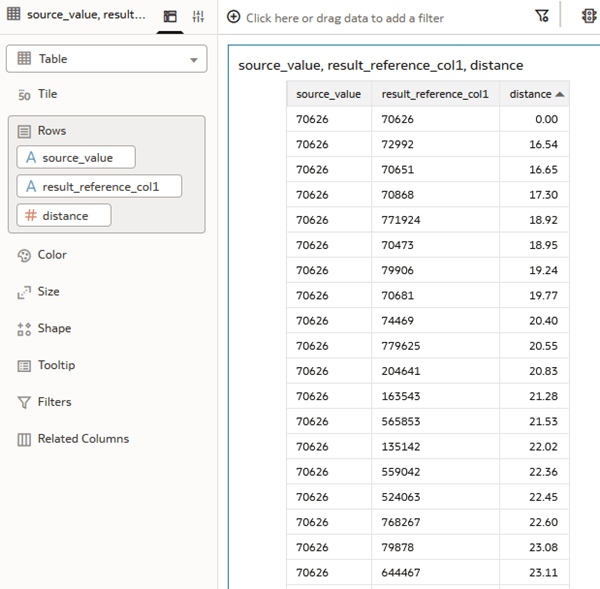Click the 72992 cell
The height and width of the screenshot is (589, 600).
[435, 144]
